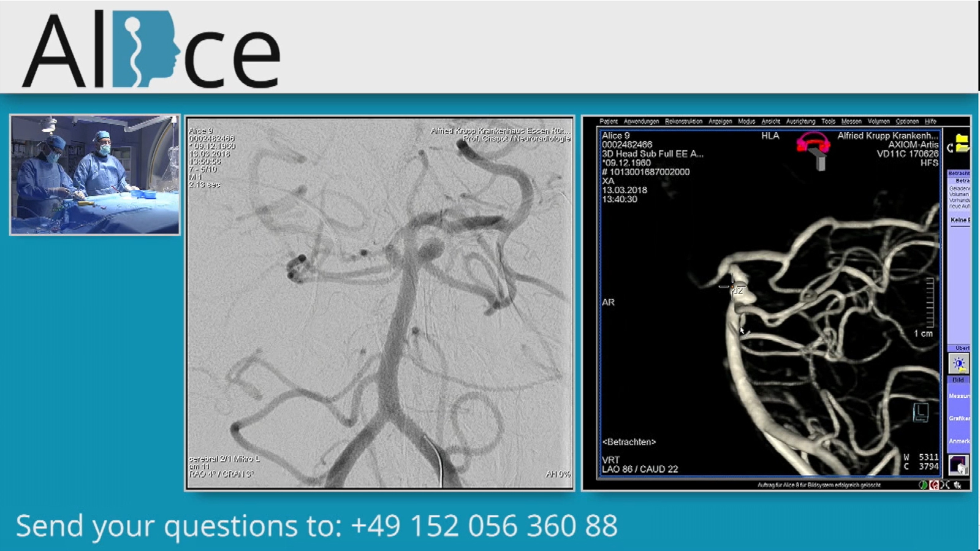Click the red status icon in the status bar
The image size is (980, 551).
tap(934, 485)
